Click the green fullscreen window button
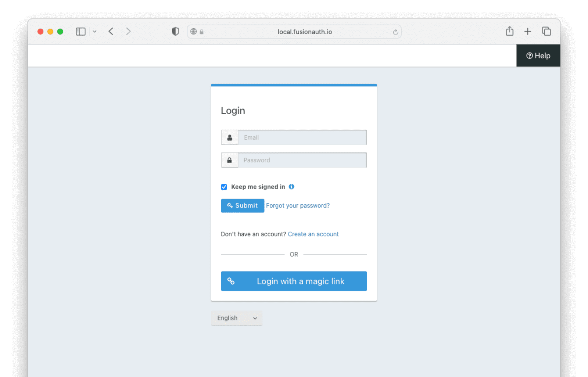 [x=60, y=32]
